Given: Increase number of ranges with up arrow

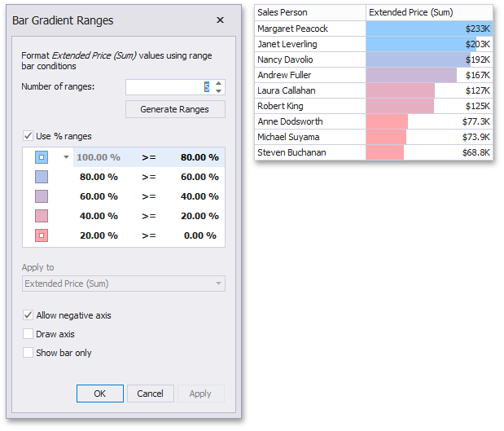Looking at the screenshot, I should click(219, 83).
